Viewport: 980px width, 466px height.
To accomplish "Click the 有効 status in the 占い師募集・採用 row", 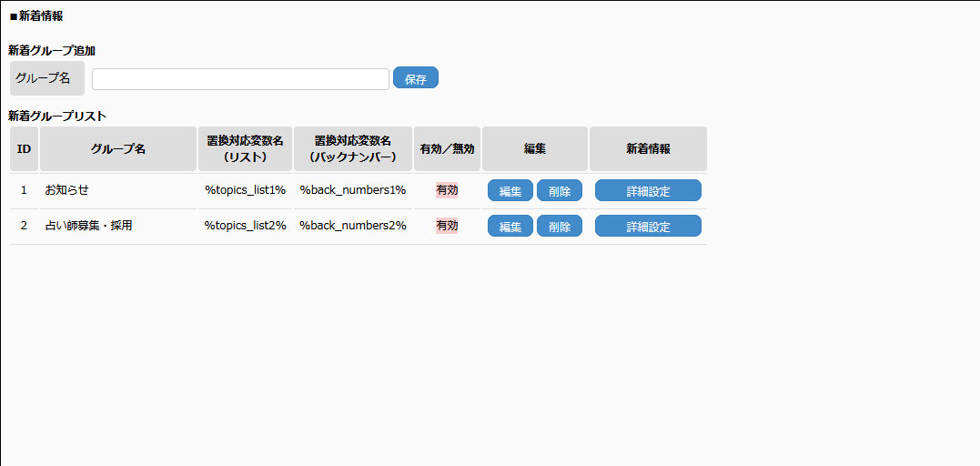I will click(x=447, y=226).
